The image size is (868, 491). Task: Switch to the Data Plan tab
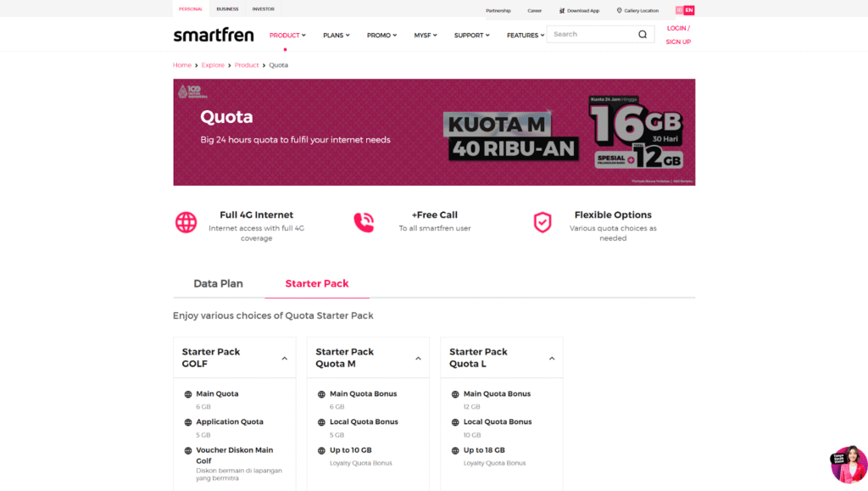point(218,283)
